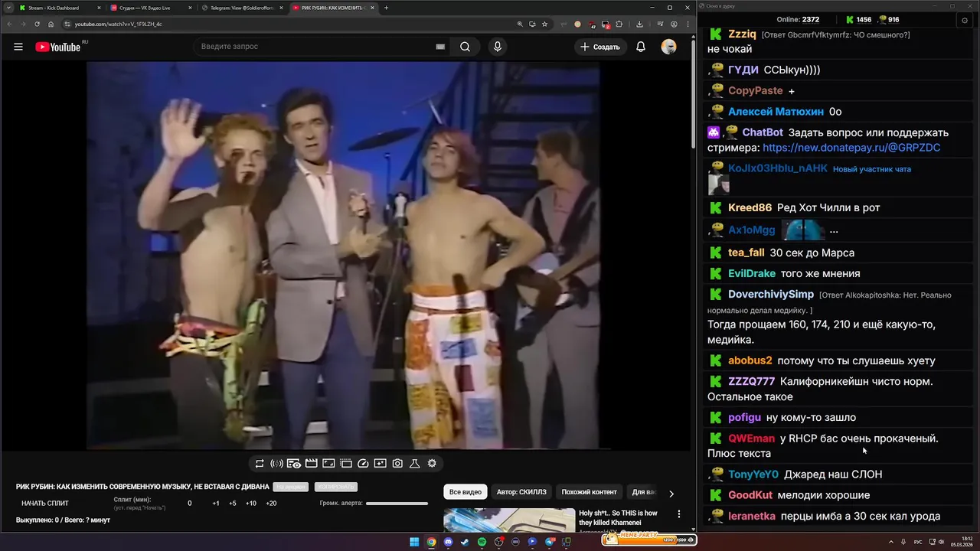980x551 pixels.
Task: Click the audio boost speaker icon under player
Action: coord(276,463)
